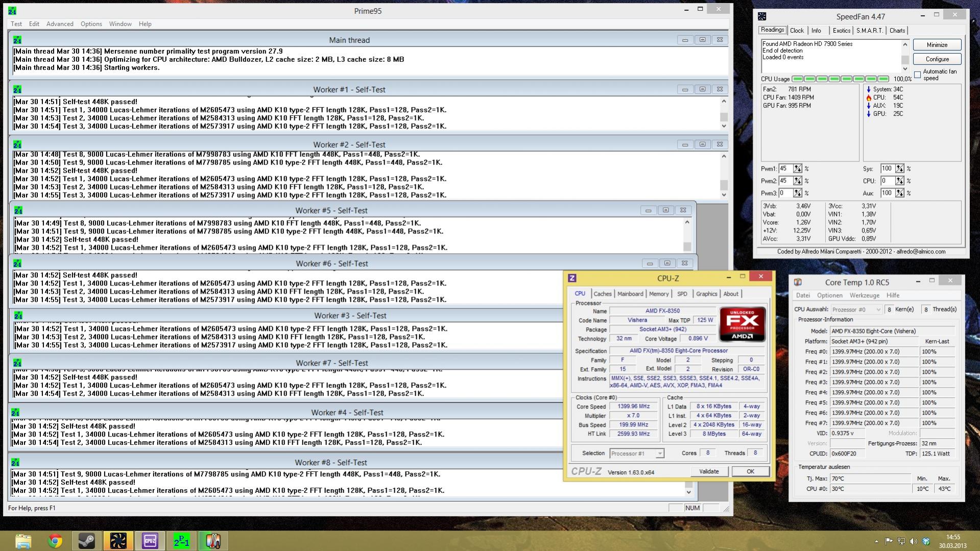980x551 pixels.
Task: Click the Prime95 title bar app icon
Action: [12, 11]
